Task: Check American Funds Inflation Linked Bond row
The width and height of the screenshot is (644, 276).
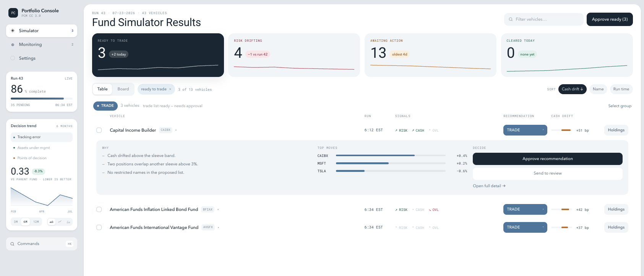Action: point(99,209)
